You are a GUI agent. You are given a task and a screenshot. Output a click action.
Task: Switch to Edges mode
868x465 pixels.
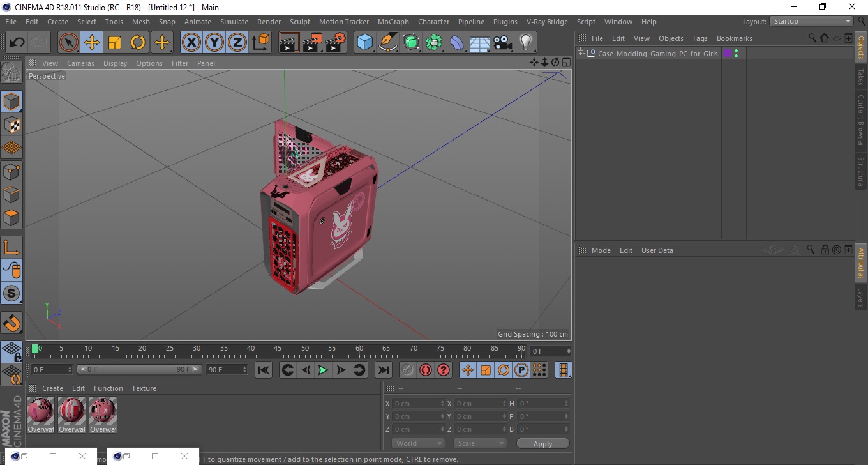(11, 194)
